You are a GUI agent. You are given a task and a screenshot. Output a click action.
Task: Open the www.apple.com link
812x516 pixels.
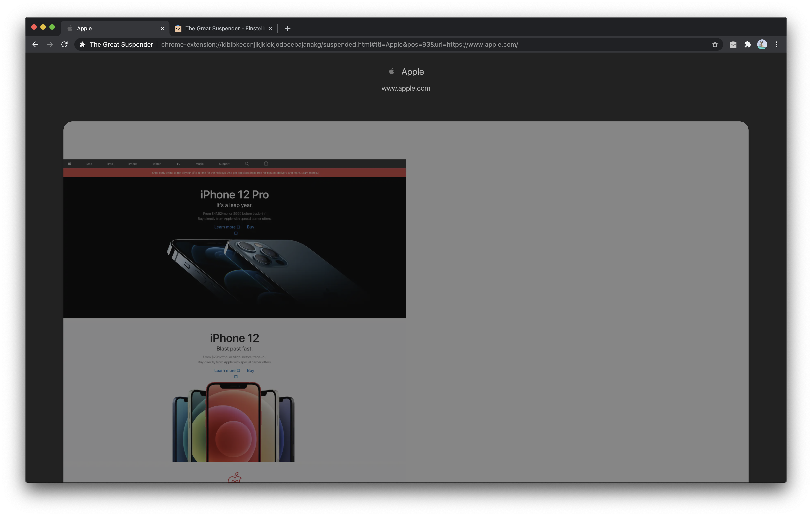406,88
